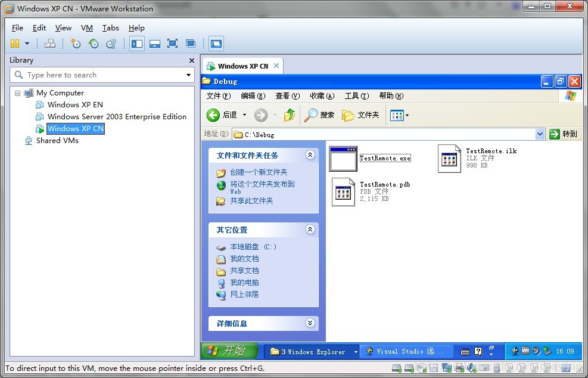Click the sound card status bar icon

pos(471,368)
